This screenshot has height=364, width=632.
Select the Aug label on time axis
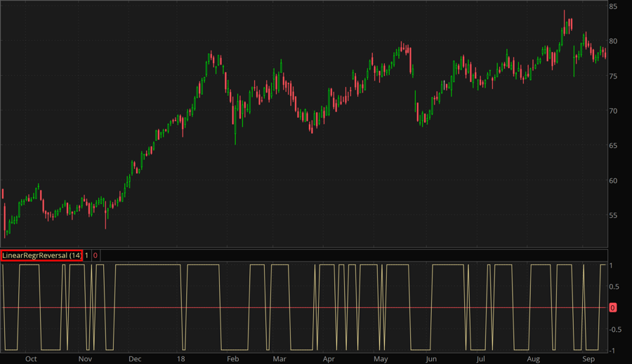tap(532, 358)
